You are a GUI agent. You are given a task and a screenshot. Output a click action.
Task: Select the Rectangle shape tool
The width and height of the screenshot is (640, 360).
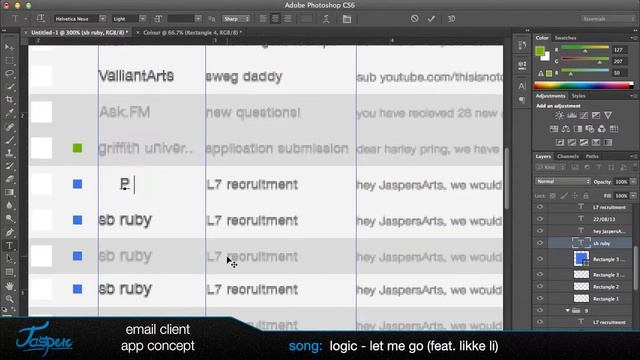[x=9, y=272]
